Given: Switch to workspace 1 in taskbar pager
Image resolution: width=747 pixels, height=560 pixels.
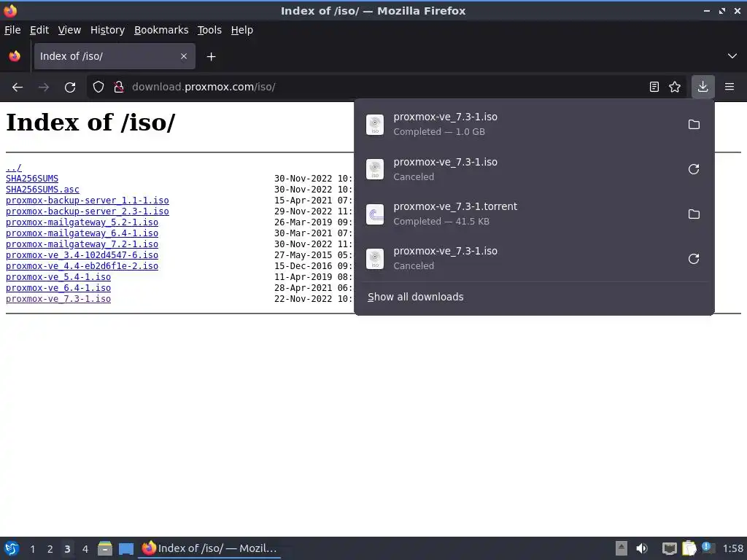Looking at the screenshot, I should point(32,549).
